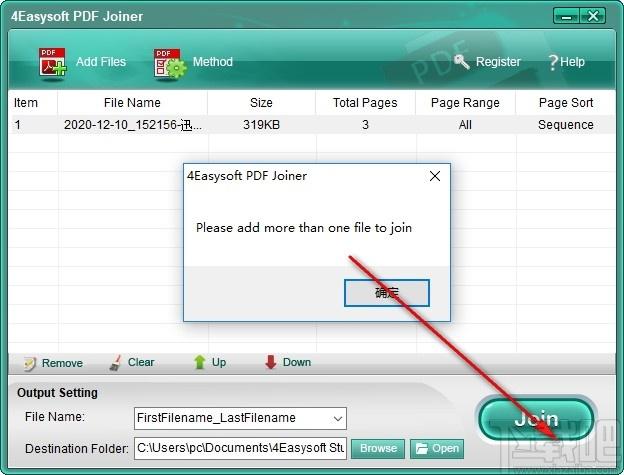
Task: Click the Sequence page sort cell
Action: pos(566,125)
